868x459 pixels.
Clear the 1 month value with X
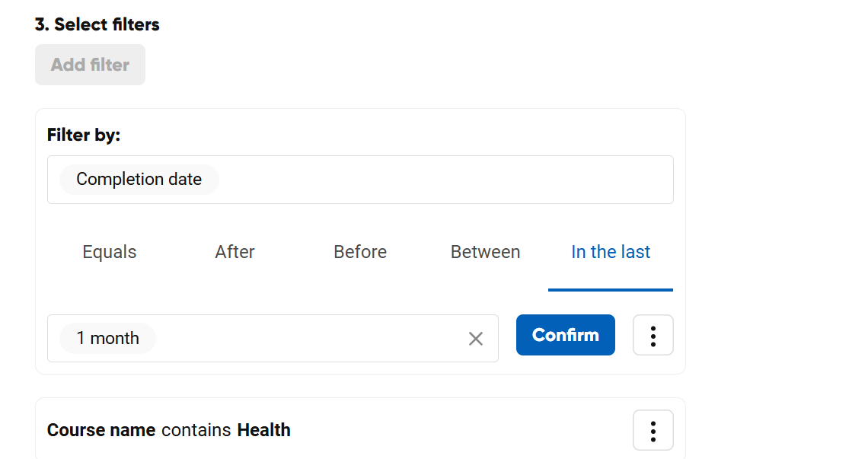pos(476,339)
